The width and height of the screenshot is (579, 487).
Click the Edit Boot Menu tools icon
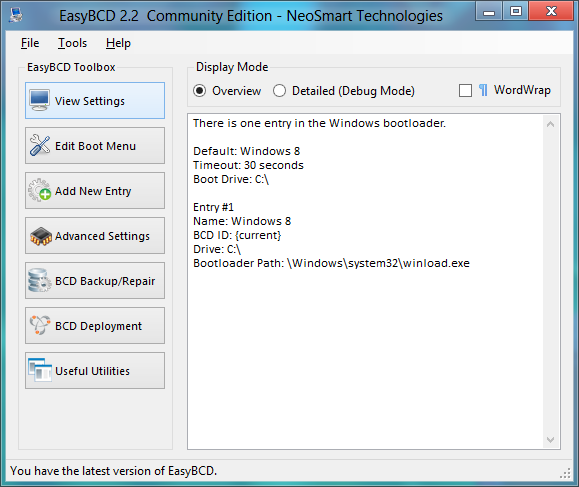[40, 145]
